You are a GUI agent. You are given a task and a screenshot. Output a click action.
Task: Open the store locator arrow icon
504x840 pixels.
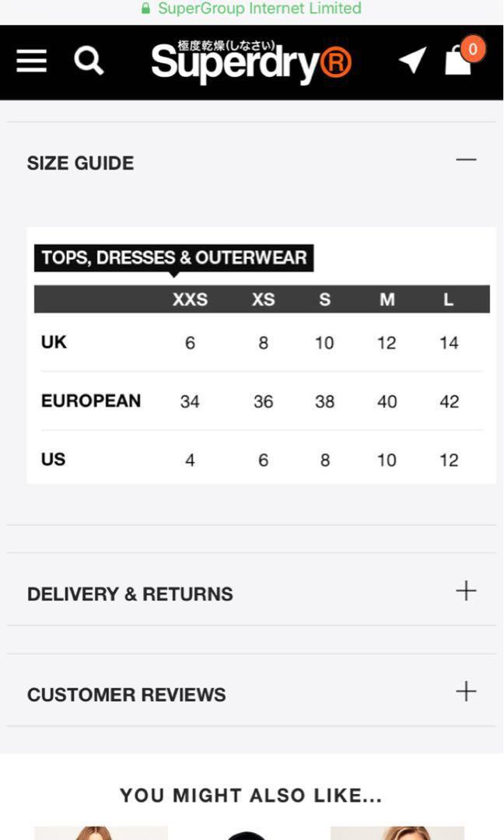click(x=412, y=60)
